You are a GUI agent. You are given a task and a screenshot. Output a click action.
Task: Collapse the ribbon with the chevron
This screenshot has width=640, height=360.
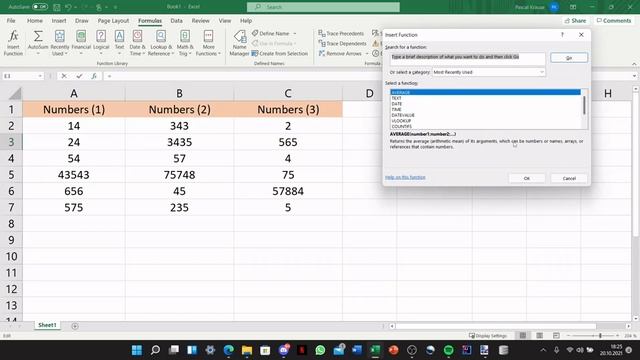(x=634, y=64)
